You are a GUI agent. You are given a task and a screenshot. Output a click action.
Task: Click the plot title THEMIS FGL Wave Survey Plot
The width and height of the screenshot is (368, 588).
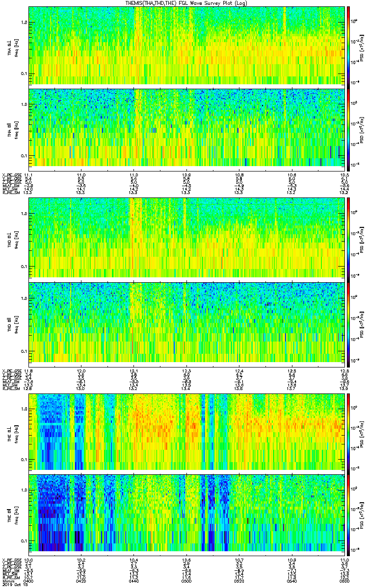tap(186, 3)
